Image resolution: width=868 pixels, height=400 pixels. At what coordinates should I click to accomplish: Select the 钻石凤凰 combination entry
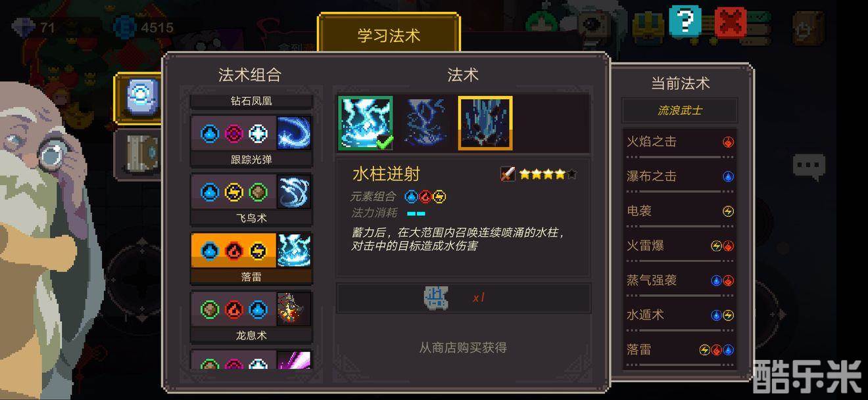point(251,101)
